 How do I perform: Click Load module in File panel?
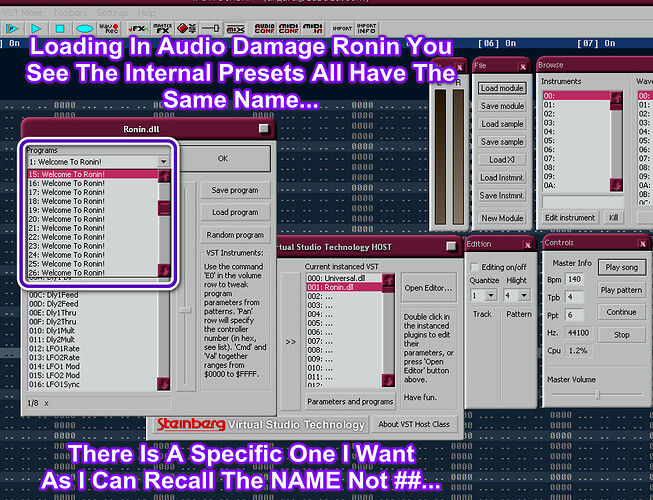(502, 88)
